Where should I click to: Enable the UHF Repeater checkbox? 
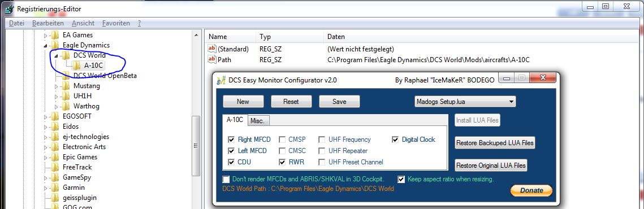tap(322, 151)
